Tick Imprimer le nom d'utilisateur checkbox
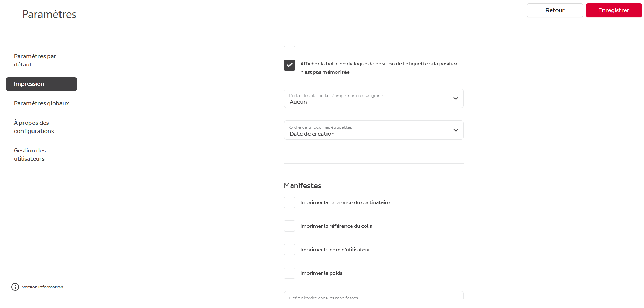Screen dimensions: 644x308 point(289,250)
